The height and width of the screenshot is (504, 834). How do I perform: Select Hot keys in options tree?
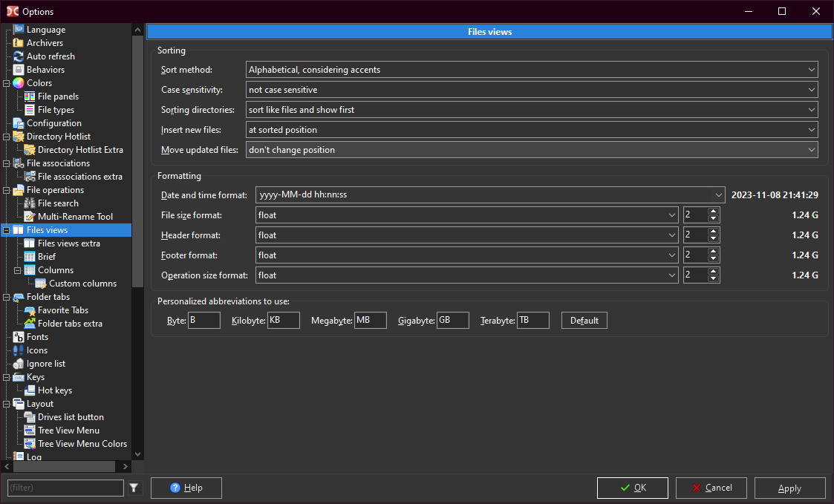pos(54,390)
